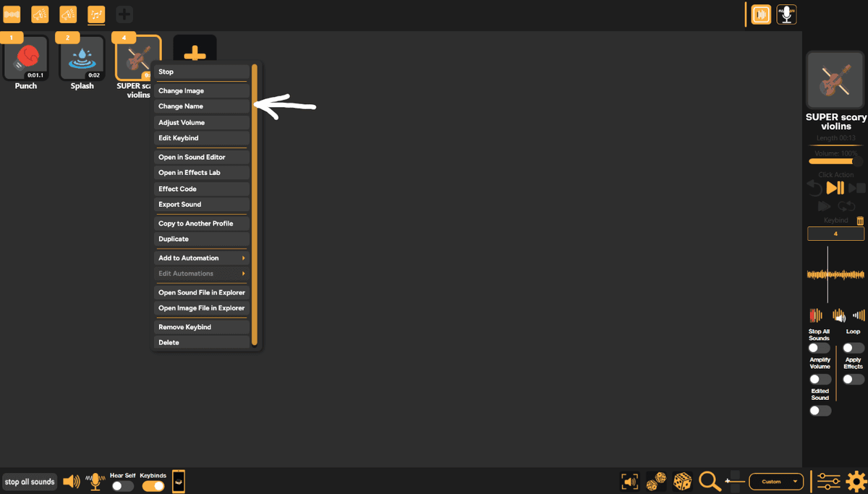This screenshot has height=494, width=868.
Task: Click the large single dice icon
Action: coord(682,482)
